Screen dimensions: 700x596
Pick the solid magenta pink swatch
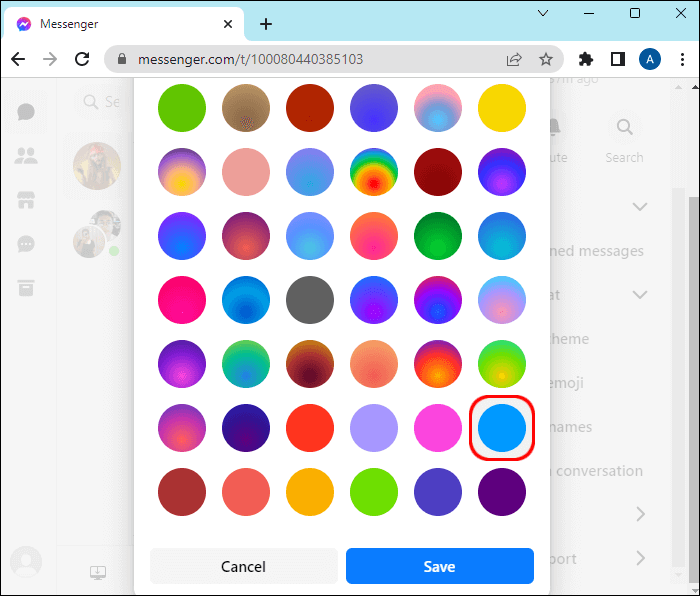[438, 428]
